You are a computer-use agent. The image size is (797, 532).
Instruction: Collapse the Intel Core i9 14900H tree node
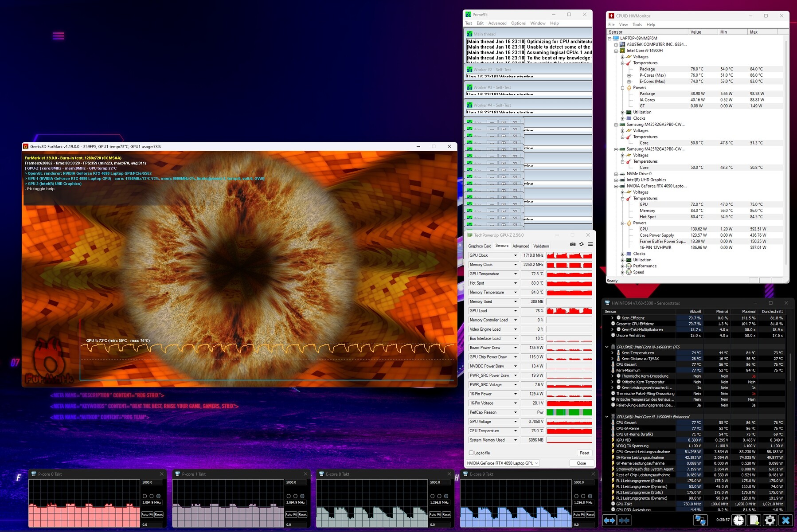[x=616, y=51]
